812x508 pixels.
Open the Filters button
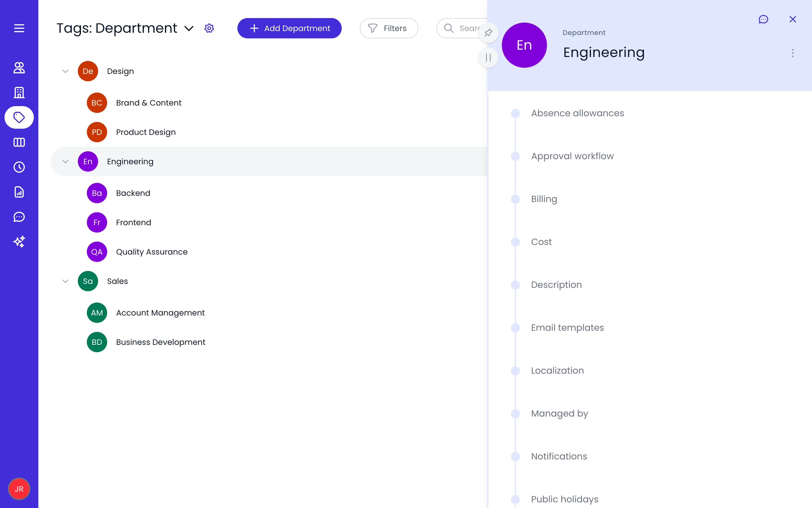[x=389, y=28]
